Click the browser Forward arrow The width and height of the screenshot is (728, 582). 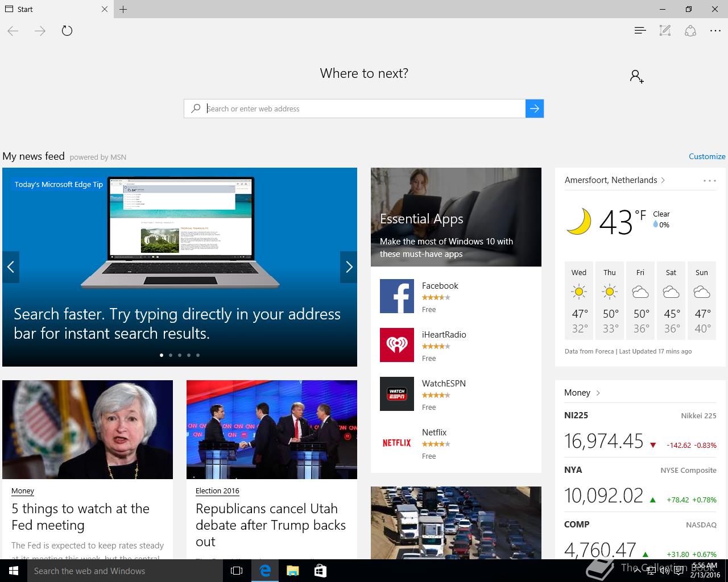point(40,31)
